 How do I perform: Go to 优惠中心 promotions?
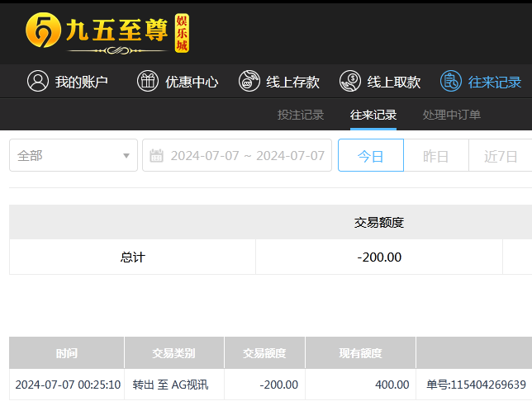pyautogui.click(x=178, y=82)
